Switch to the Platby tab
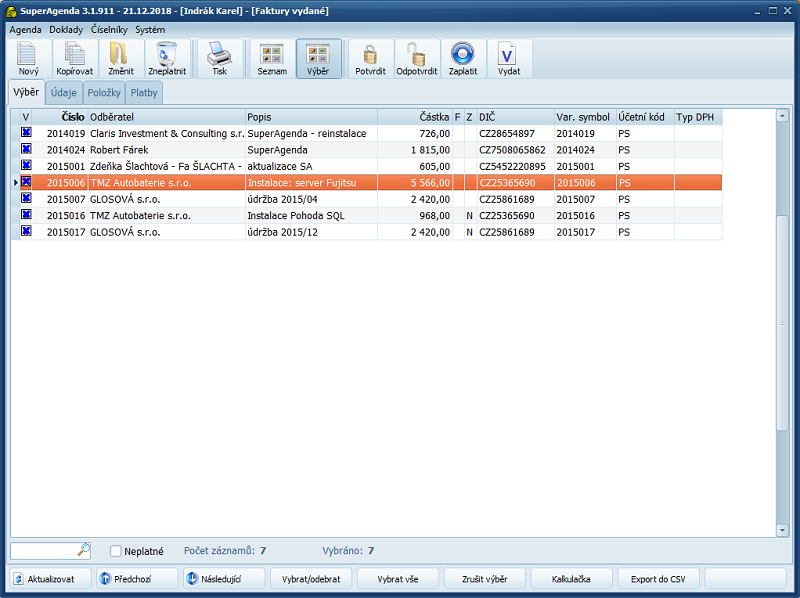The width and height of the screenshot is (800, 598). tap(144, 93)
